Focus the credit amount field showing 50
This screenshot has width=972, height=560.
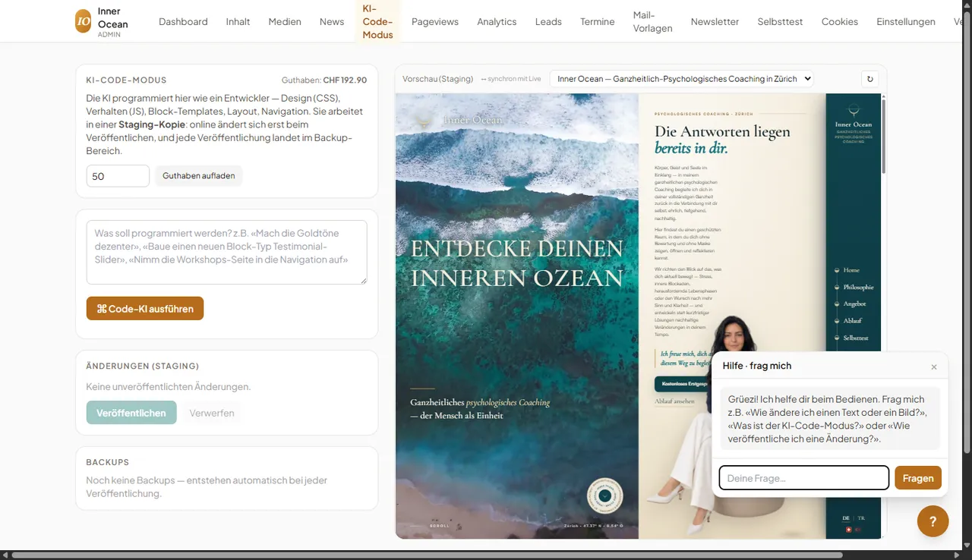[x=118, y=175]
